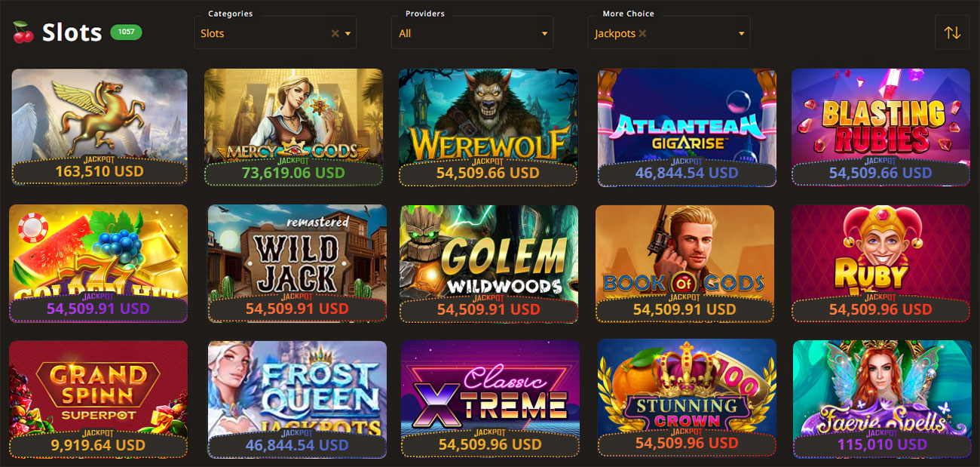Viewport: 980px width, 467px height.
Task: Open the Frost Queen Jackpots slot
Action: click(x=297, y=399)
